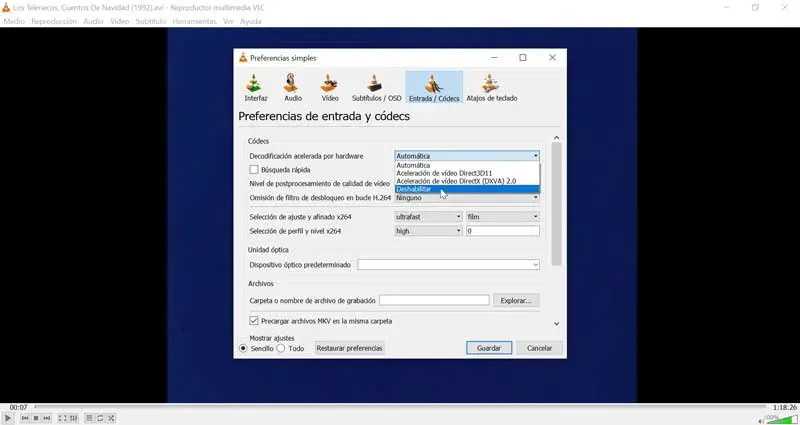
Task: Open the high x264 profile dropdown
Action: tap(428, 231)
